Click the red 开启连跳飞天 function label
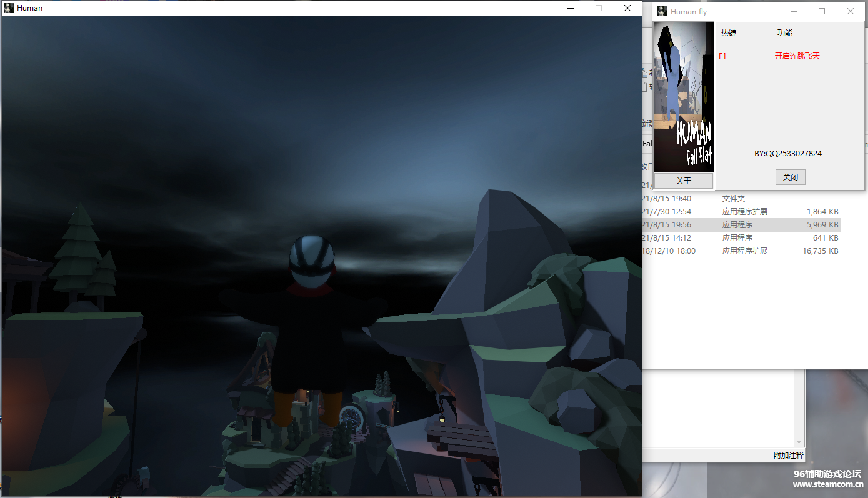The image size is (868, 498). (x=797, y=56)
